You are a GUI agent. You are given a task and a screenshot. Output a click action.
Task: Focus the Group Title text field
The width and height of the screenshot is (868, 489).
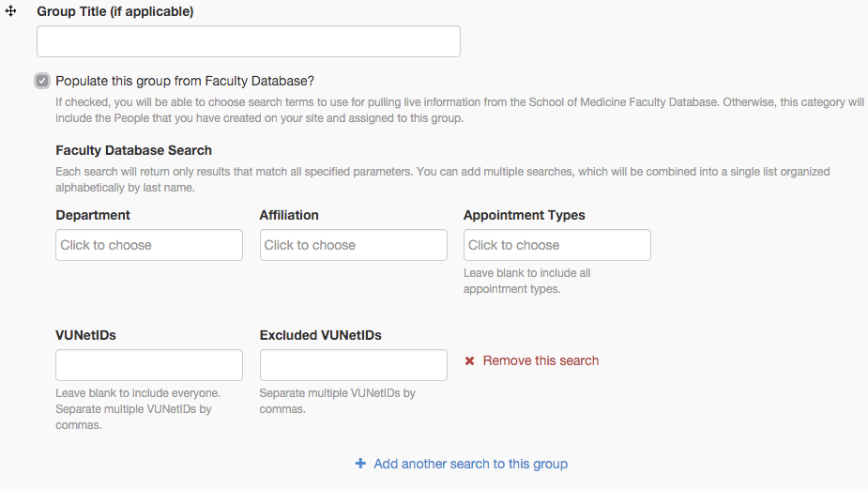coord(248,41)
